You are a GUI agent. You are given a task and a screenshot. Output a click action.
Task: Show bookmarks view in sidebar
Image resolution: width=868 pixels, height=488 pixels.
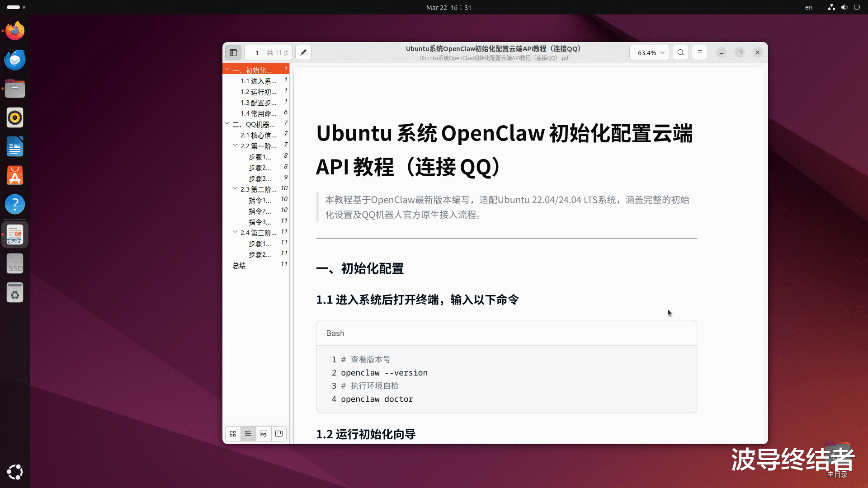279,434
